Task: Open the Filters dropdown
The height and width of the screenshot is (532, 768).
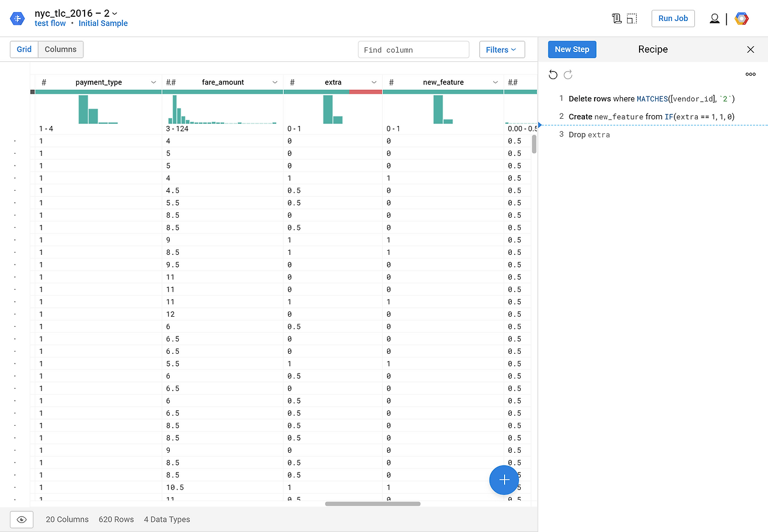Action: [502, 49]
